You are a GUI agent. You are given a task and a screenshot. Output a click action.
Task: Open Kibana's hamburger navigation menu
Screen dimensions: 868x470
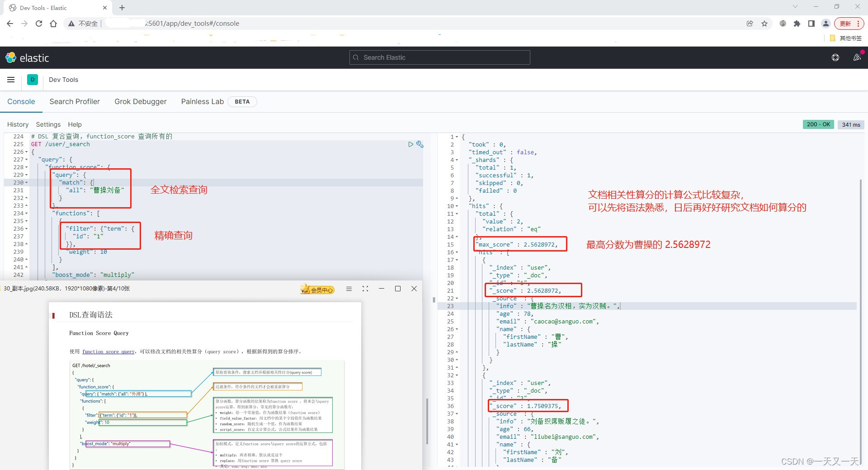(x=11, y=80)
